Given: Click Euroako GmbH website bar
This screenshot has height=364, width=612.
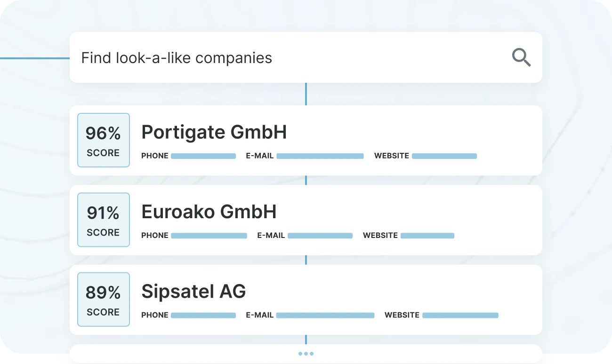Looking at the screenshot, I should point(427,236).
